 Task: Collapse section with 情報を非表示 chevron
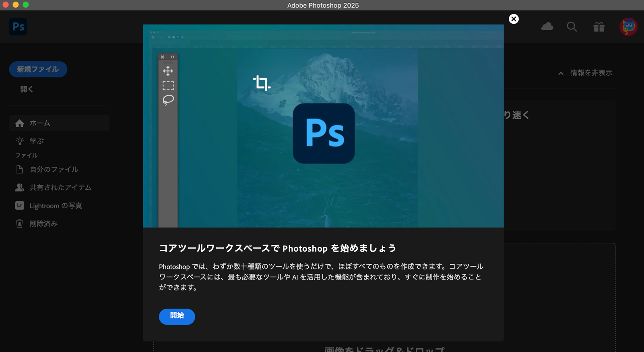(x=561, y=73)
